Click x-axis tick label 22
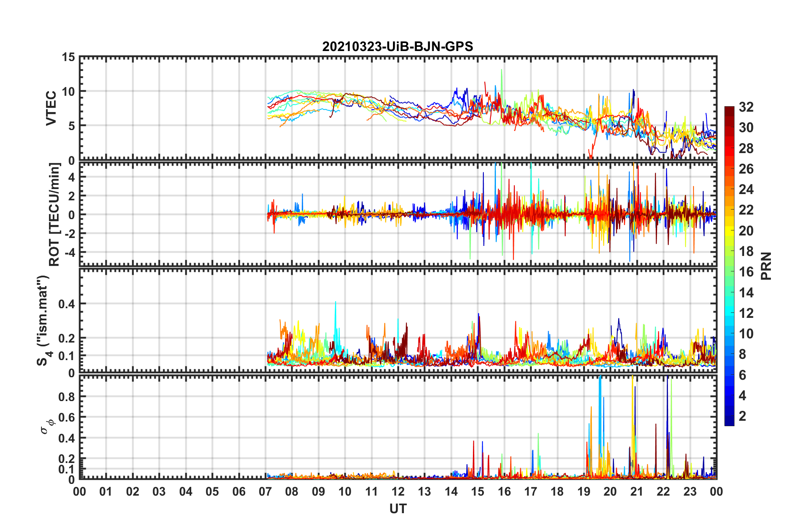 click(x=663, y=491)
